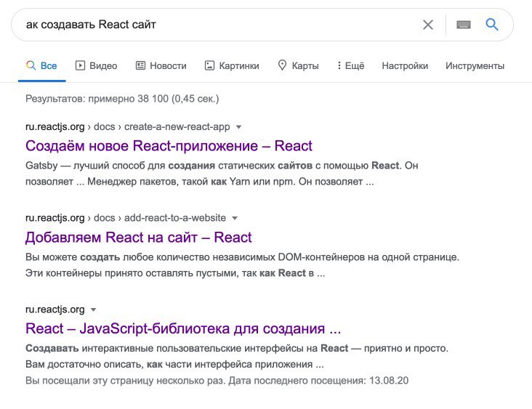Click the play icon beside Видео

[80, 65]
